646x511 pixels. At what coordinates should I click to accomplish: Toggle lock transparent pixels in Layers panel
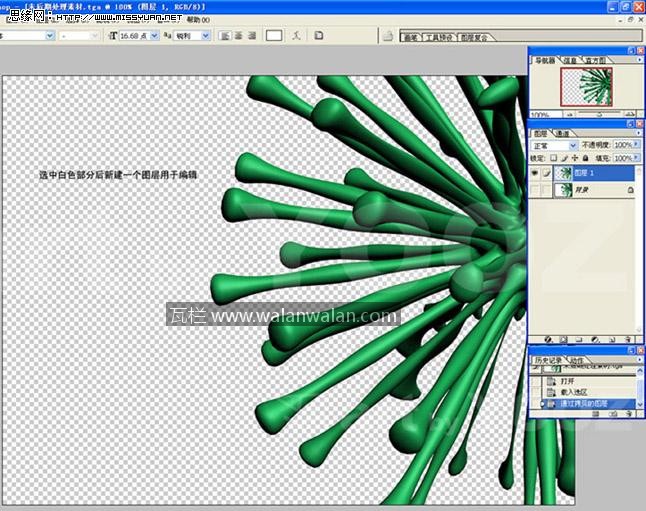(x=552, y=158)
